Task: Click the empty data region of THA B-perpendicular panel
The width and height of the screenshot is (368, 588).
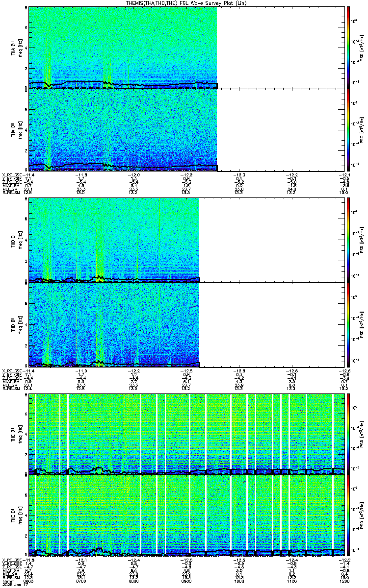Action: (x=280, y=48)
